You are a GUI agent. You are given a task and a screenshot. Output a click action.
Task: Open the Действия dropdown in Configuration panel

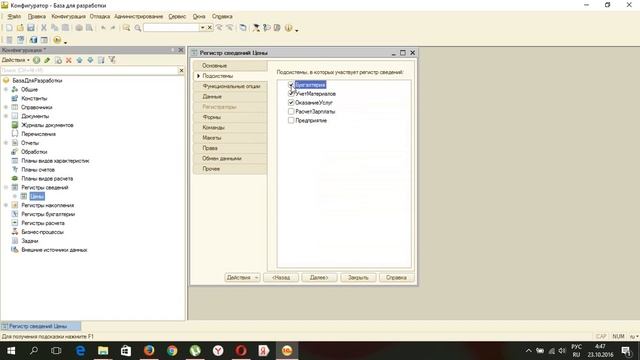16,60
